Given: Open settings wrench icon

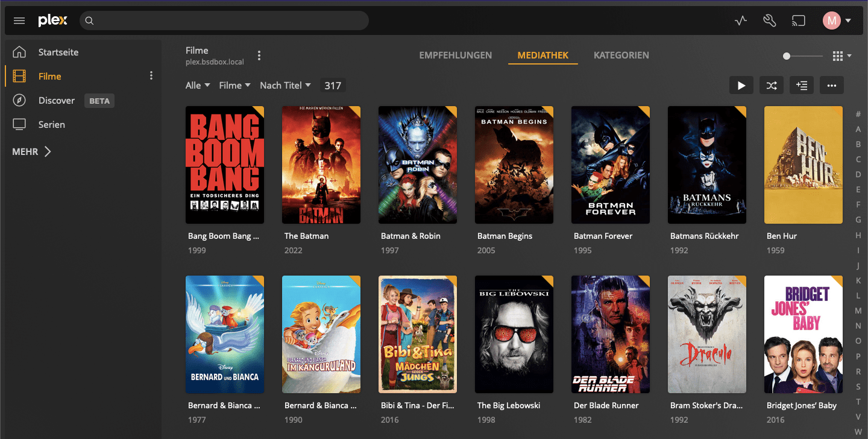Looking at the screenshot, I should pos(770,21).
